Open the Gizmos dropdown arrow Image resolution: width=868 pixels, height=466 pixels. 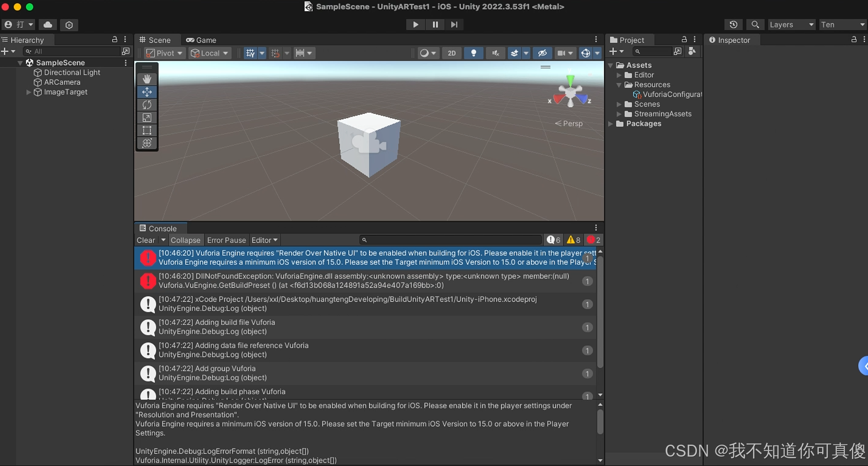click(597, 53)
